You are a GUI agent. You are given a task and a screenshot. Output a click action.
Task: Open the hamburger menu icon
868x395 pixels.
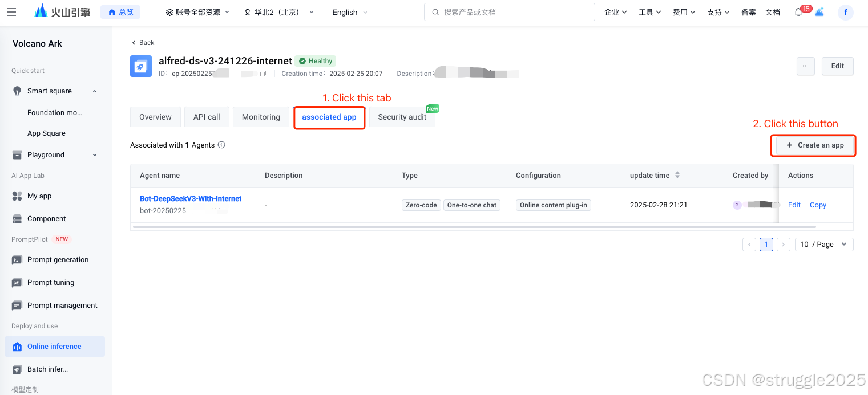11,12
